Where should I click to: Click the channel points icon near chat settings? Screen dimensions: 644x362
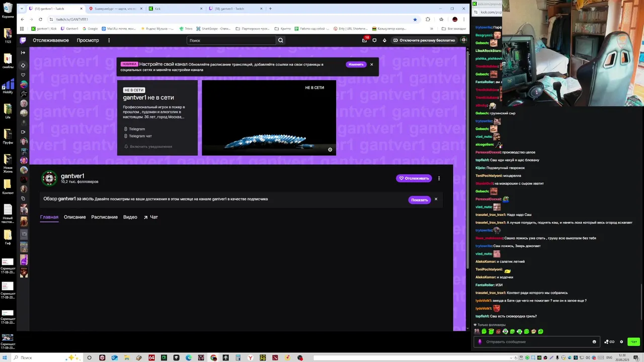[x=609, y=342]
